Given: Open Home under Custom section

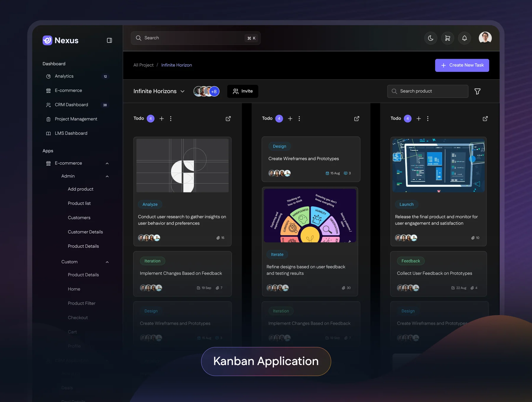Looking at the screenshot, I should point(74,289).
